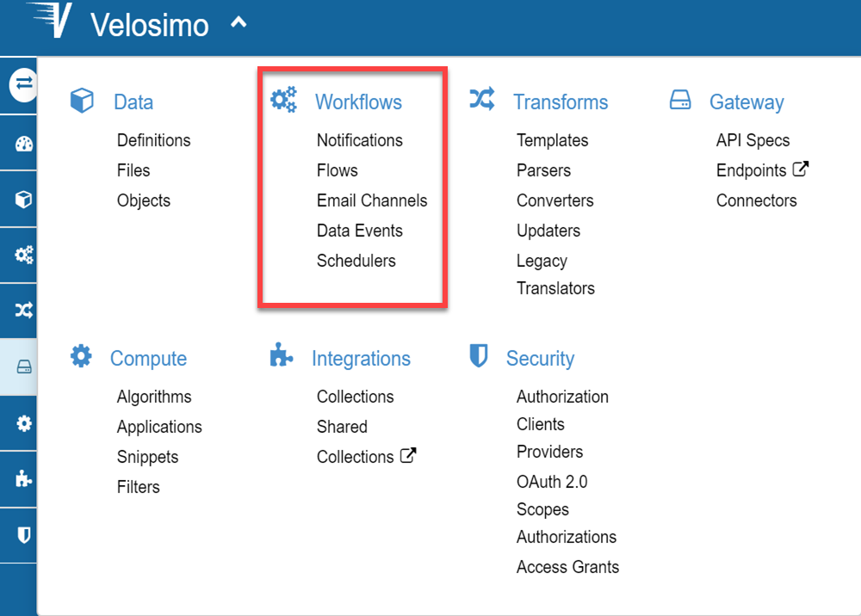The width and height of the screenshot is (861, 616).
Task: Open Authorization under Security
Action: [x=562, y=397]
